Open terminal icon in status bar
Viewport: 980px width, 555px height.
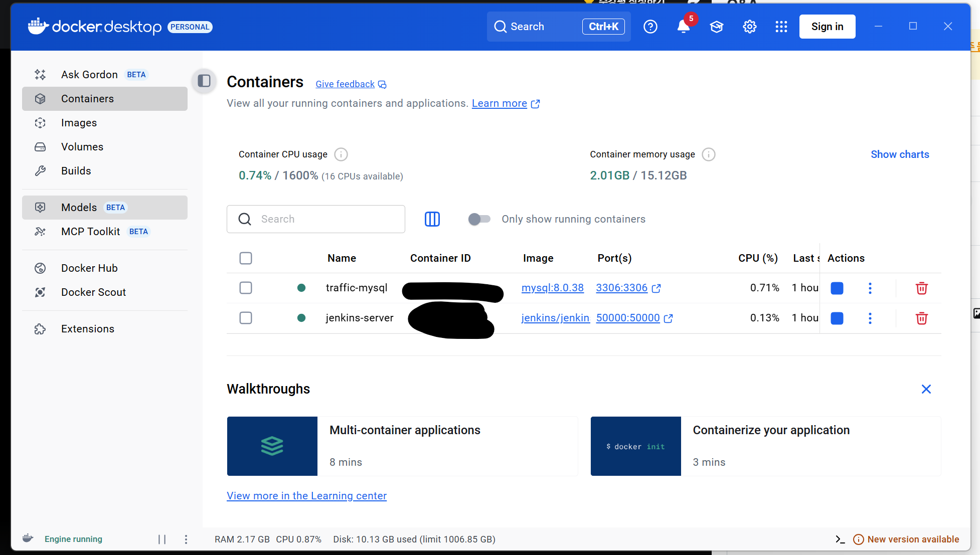pyautogui.click(x=840, y=539)
